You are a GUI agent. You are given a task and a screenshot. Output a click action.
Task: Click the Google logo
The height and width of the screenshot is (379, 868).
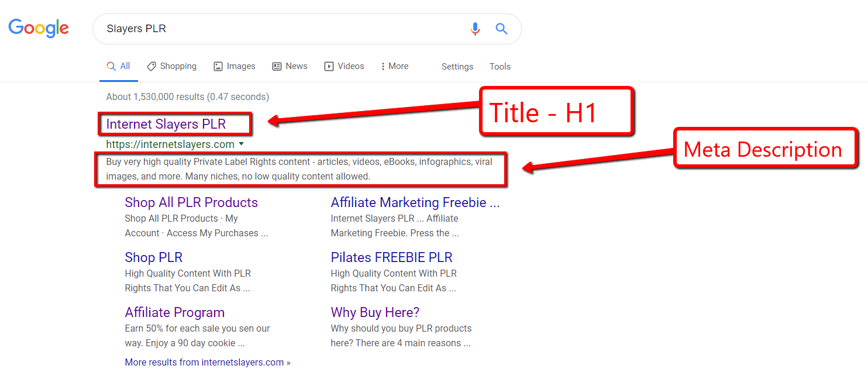(39, 28)
